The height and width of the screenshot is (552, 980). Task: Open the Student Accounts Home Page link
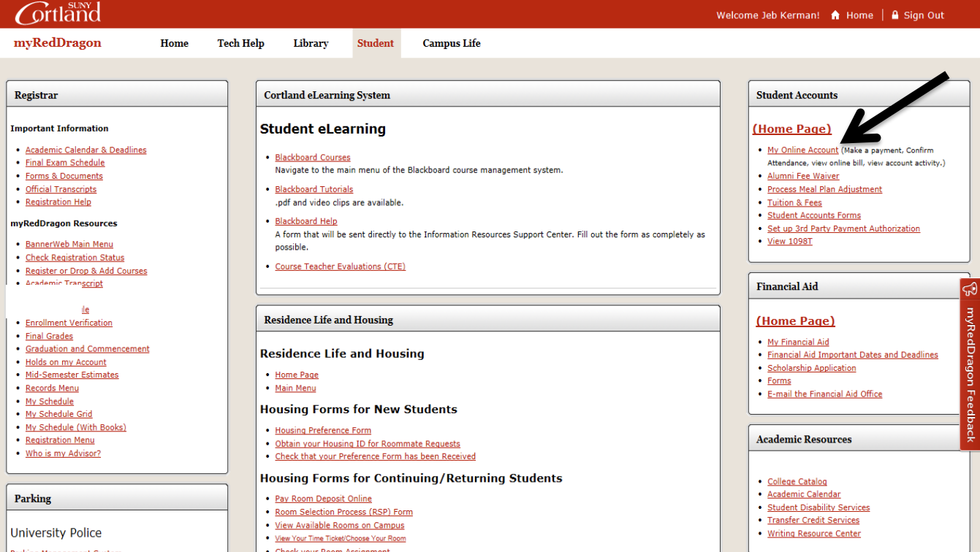(791, 129)
